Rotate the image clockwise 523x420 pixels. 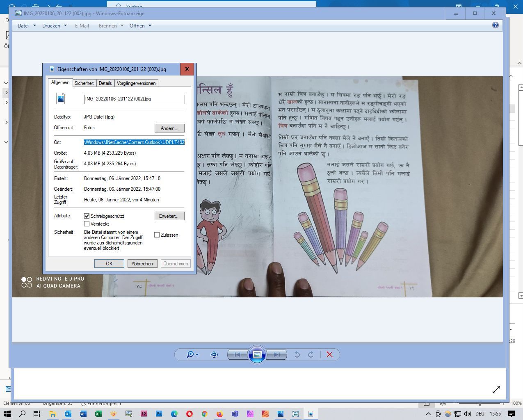(311, 355)
